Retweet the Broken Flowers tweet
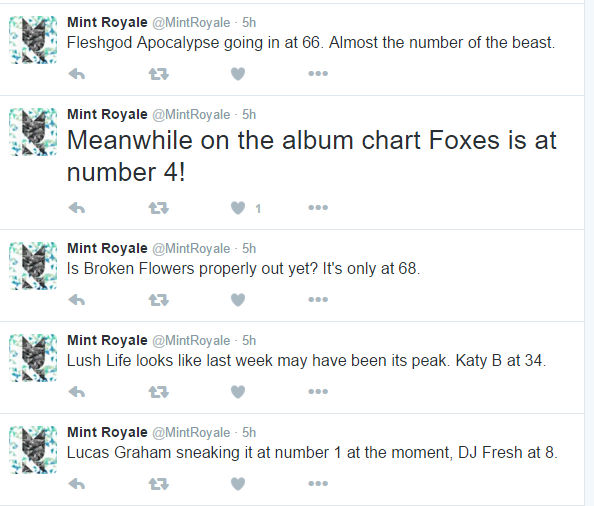This screenshot has width=594, height=506. coord(158,300)
